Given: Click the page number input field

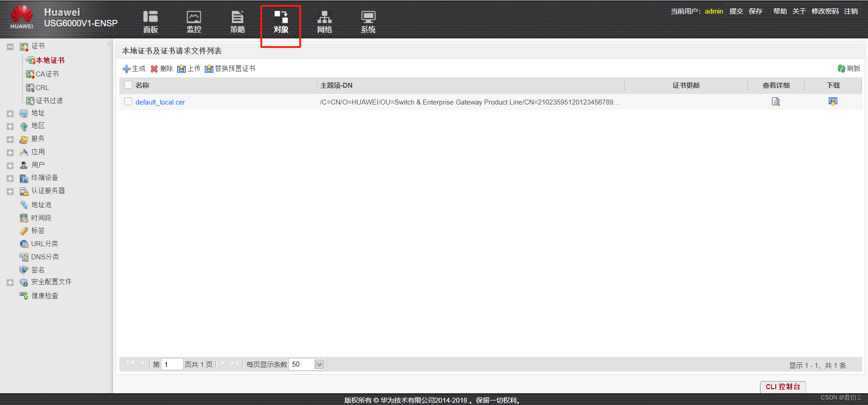Looking at the screenshot, I should click(x=172, y=364).
